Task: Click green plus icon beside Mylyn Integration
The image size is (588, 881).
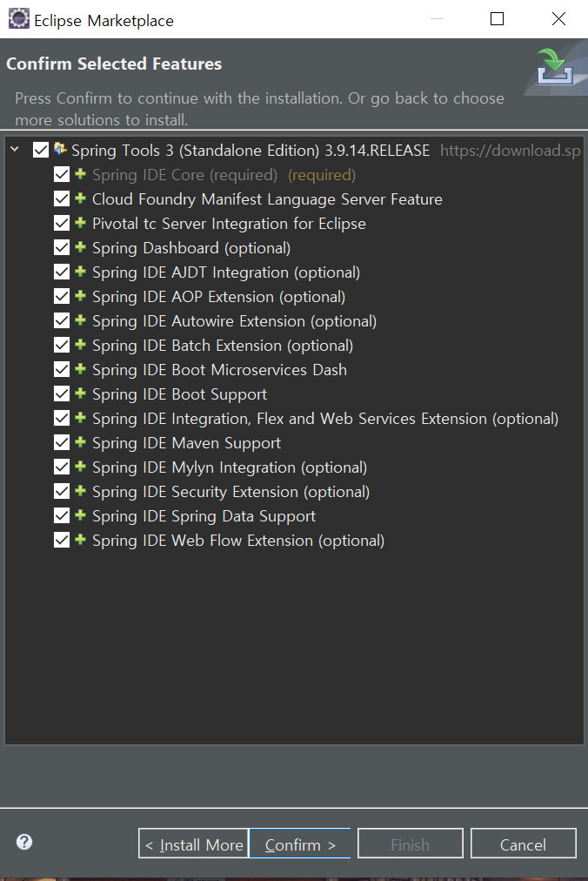Action: pos(80,467)
